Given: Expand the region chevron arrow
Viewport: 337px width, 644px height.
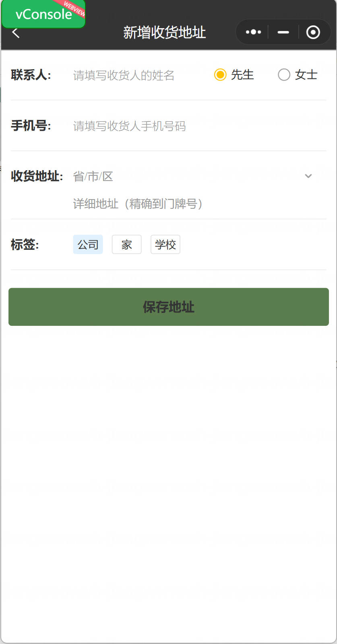Looking at the screenshot, I should point(308,176).
